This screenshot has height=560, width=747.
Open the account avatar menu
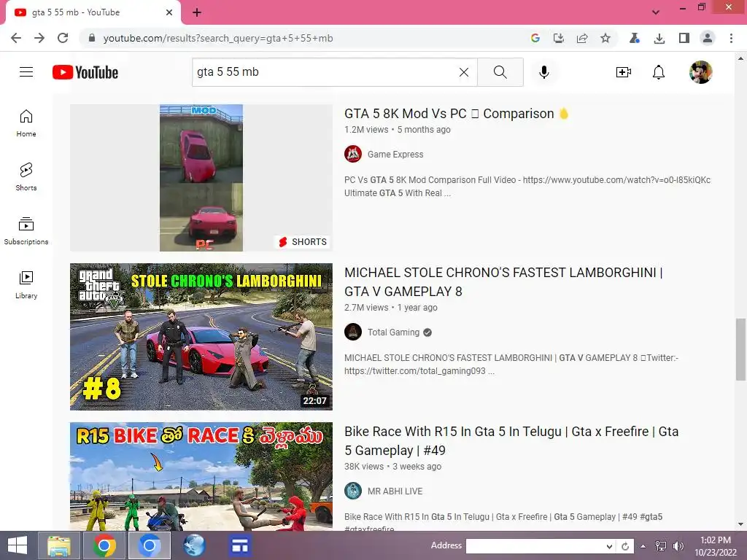click(701, 72)
